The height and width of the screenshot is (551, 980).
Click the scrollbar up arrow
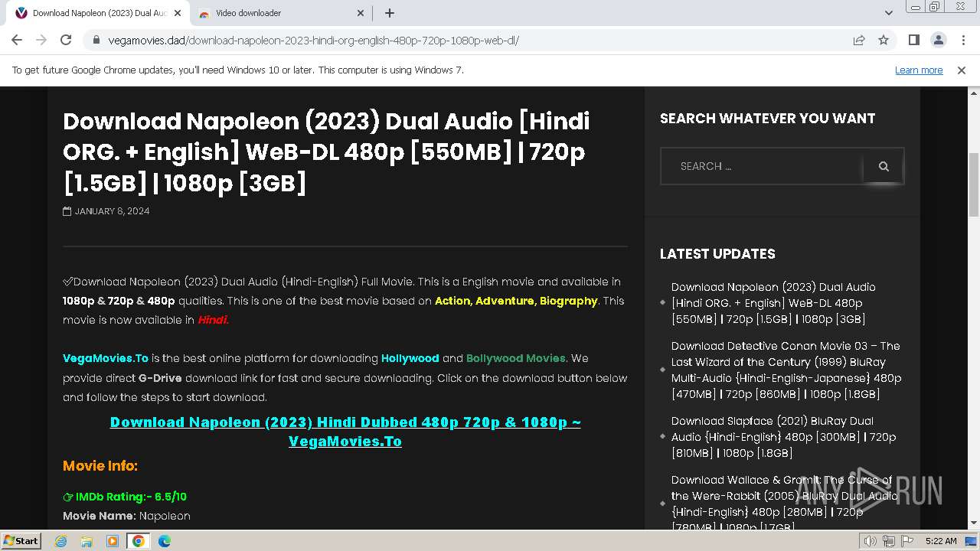click(x=974, y=92)
